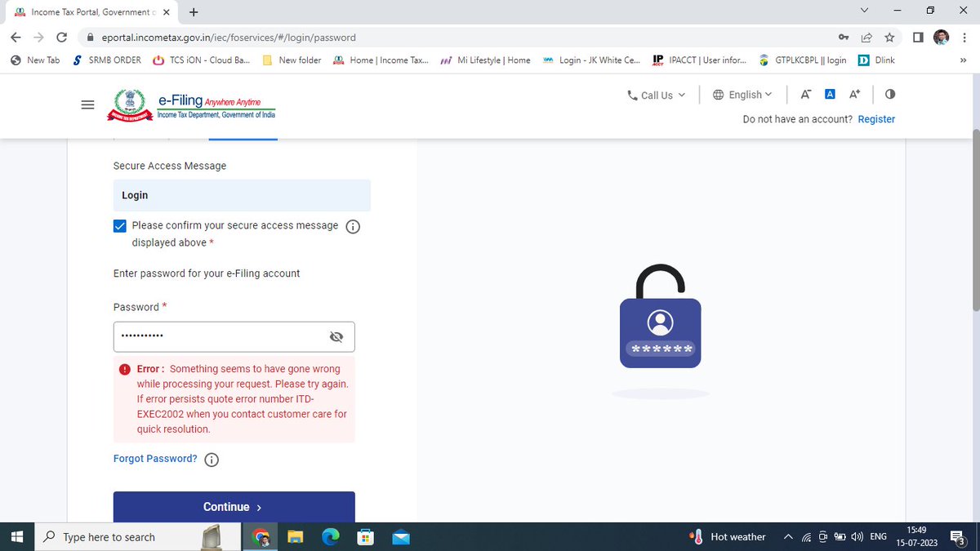
Task: Open the volume speaker icon
Action: (x=857, y=537)
